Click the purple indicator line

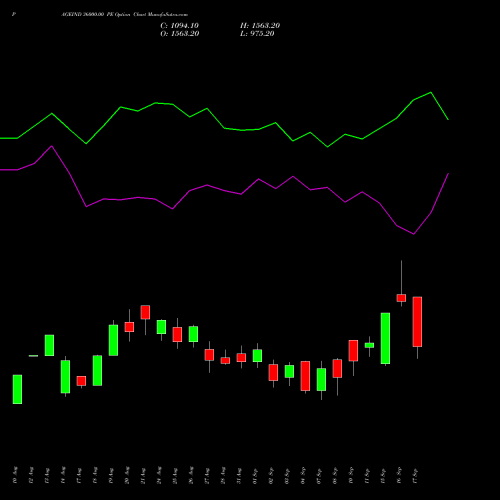pyautogui.click(x=224, y=190)
